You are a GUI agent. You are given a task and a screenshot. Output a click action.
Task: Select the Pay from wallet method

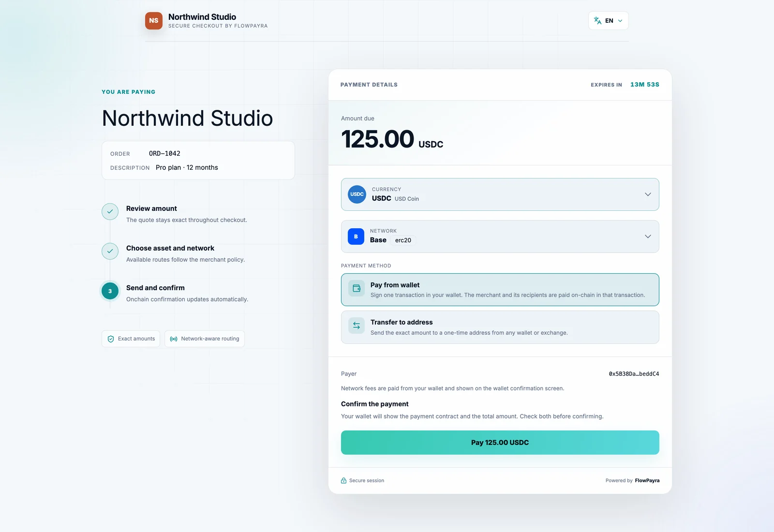point(500,290)
